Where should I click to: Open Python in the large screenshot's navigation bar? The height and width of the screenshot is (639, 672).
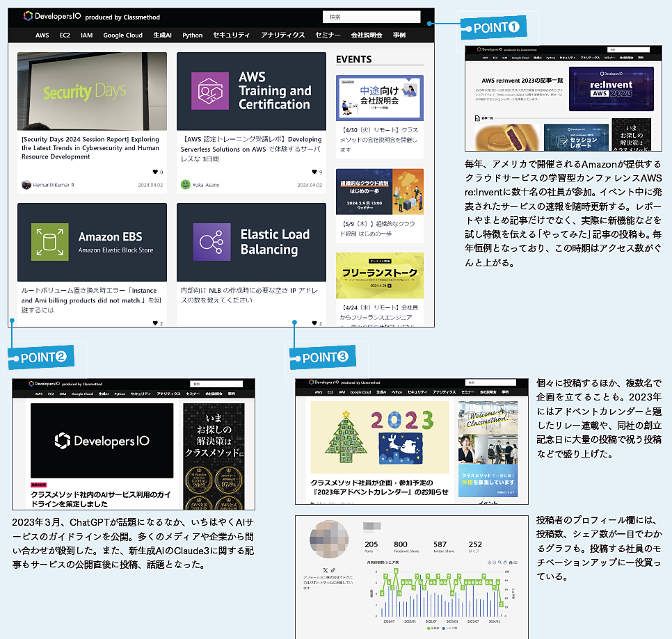click(x=193, y=35)
